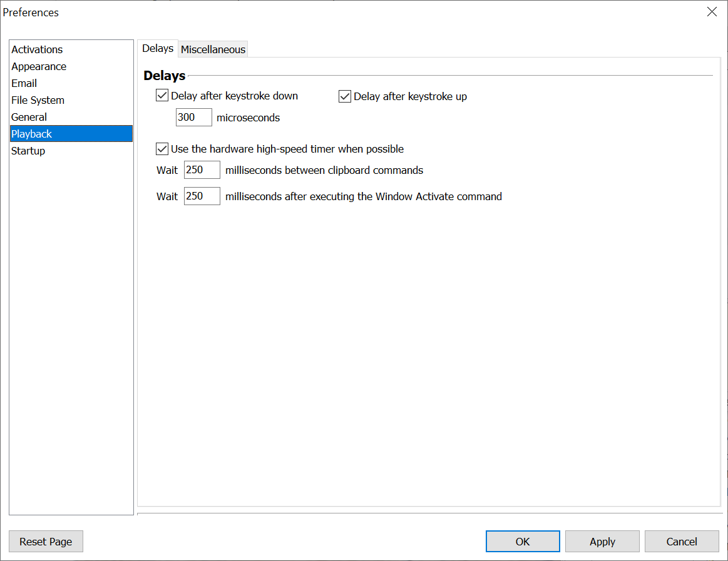Go to the Email preferences category
The width and height of the screenshot is (728, 561).
point(24,83)
